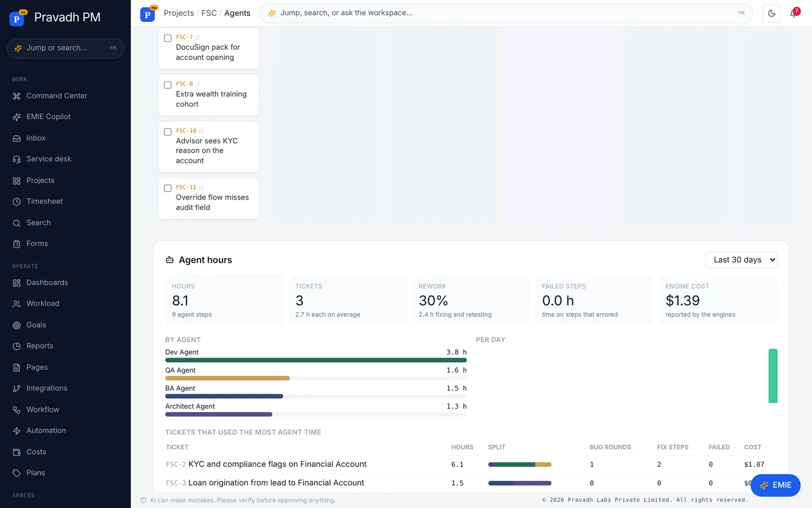Screen dimensions: 812x508
Task: Open the Timesheet clock icon
Action: coord(17,202)
